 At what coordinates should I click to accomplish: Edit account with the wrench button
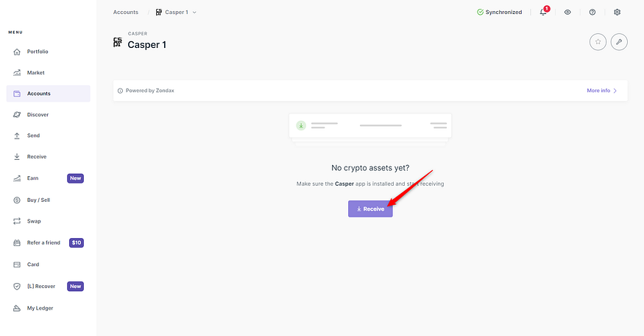click(619, 42)
